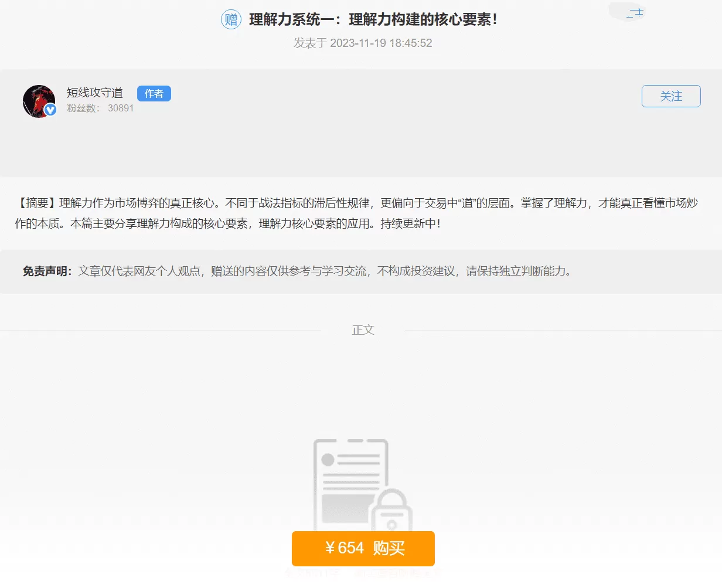
Task: Follow the author with 关注 button
Action: 671,96
